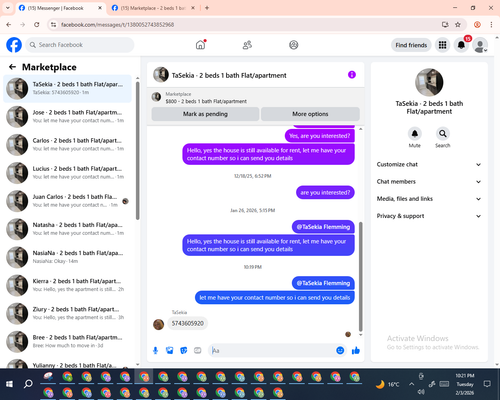This screenshot has width=500, height=400.
Task: Send a thumbs-up like
Action: (356, 350)
